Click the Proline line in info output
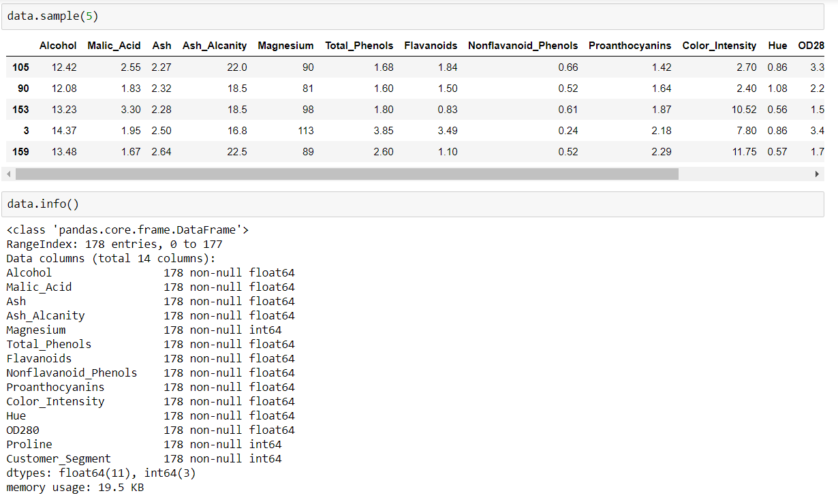838x504 pixels. click(x=144, y=444)
